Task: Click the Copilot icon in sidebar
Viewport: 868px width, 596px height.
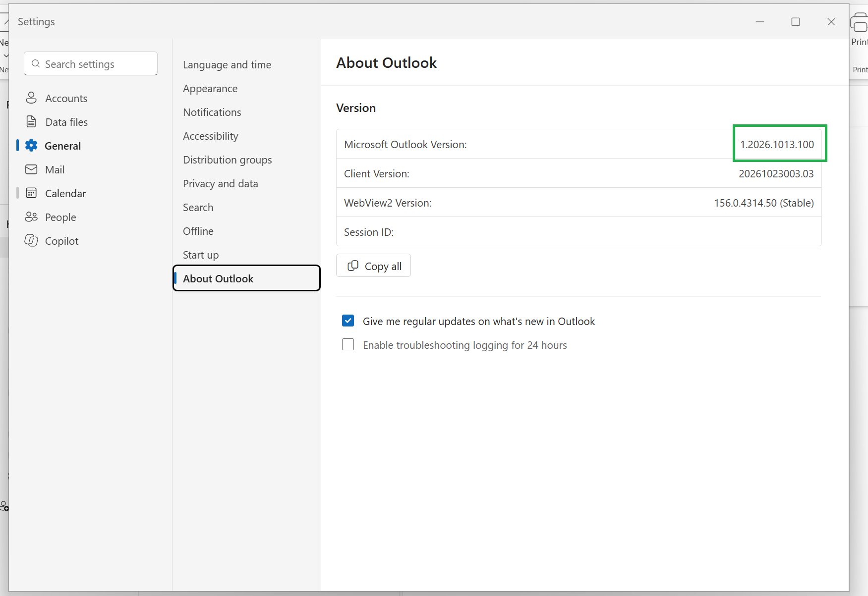Action: coord(31,241)
